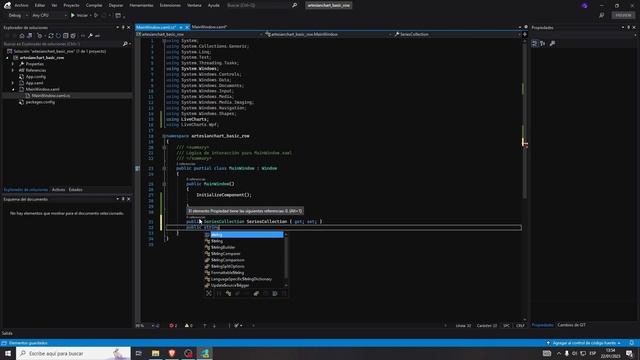Viewport: 640px width, 360px height.
Task: Select App.config in Solution Explorer
Action: click(36, 77)
